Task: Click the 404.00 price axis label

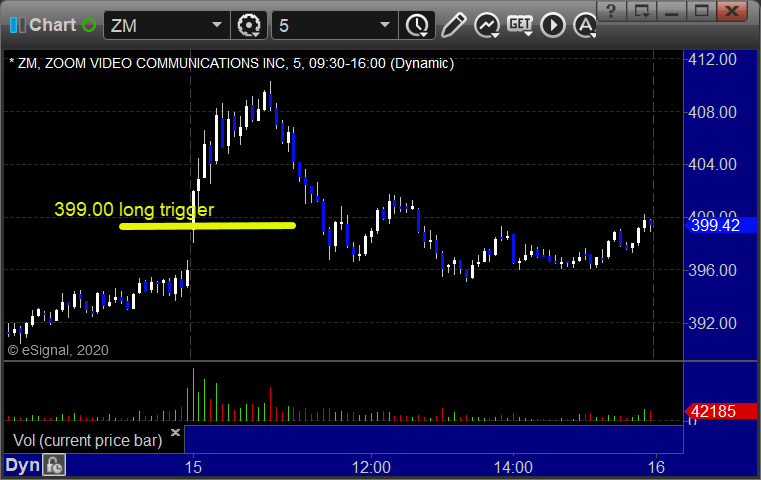Action: 712,164
